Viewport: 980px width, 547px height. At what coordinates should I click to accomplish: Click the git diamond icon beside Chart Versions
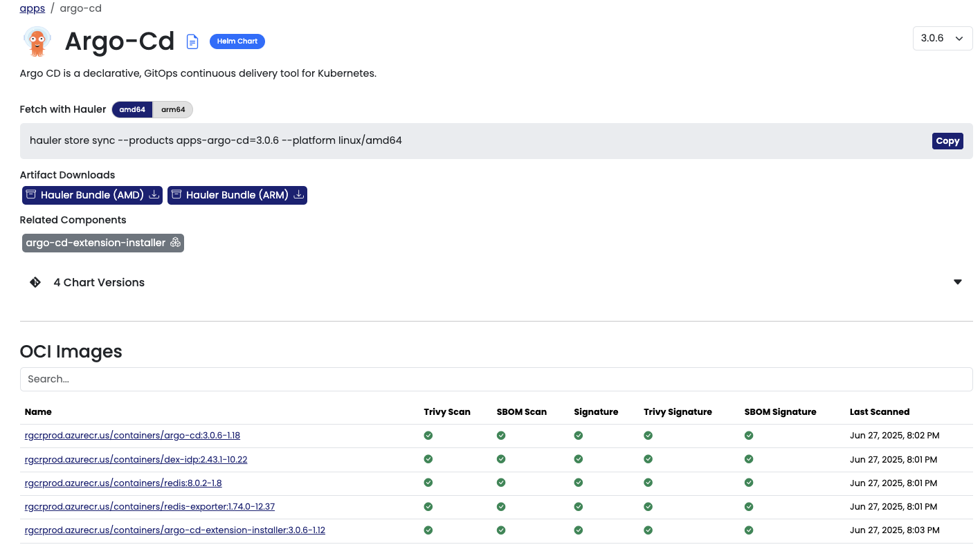pyautogui.click(x=35, y=282)
